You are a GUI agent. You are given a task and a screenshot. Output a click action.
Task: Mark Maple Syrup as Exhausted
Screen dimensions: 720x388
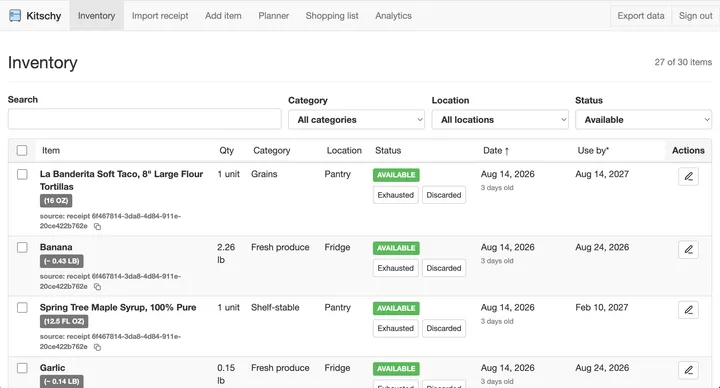tap(395, 328)
